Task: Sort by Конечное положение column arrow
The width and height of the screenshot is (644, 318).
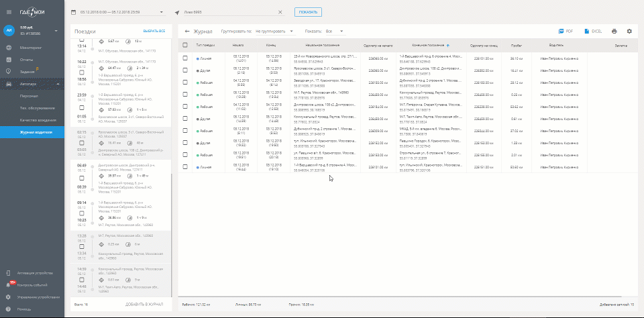Action: 448,45
